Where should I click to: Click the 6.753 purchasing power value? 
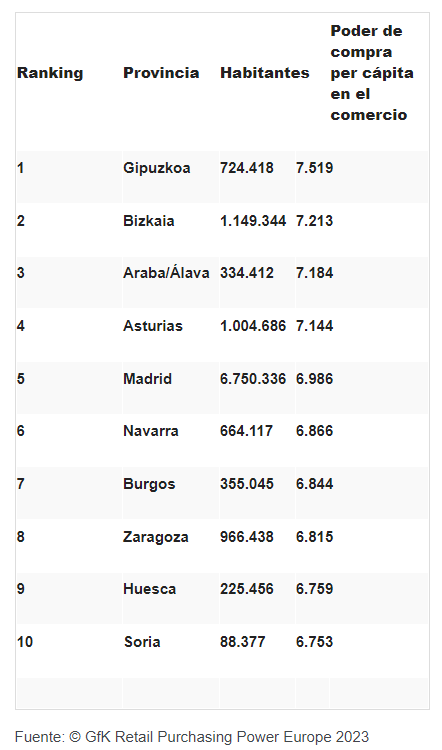tap(314, 642)
